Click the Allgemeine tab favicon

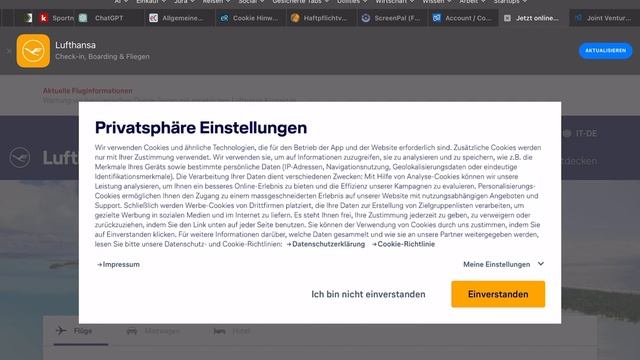(x=153, y=18)
